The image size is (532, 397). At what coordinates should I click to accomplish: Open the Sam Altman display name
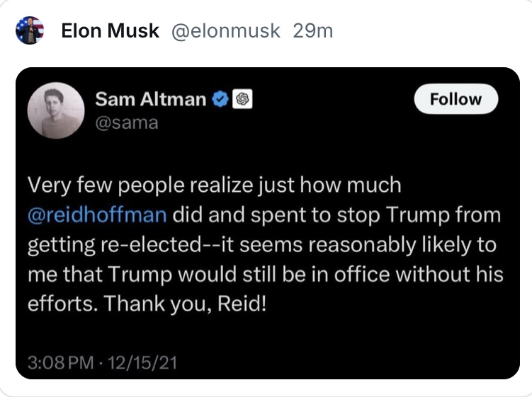tap(150, 99)
